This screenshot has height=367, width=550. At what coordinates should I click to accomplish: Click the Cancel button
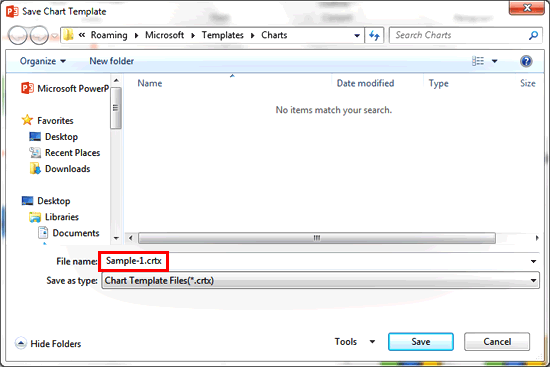[497, 342]
